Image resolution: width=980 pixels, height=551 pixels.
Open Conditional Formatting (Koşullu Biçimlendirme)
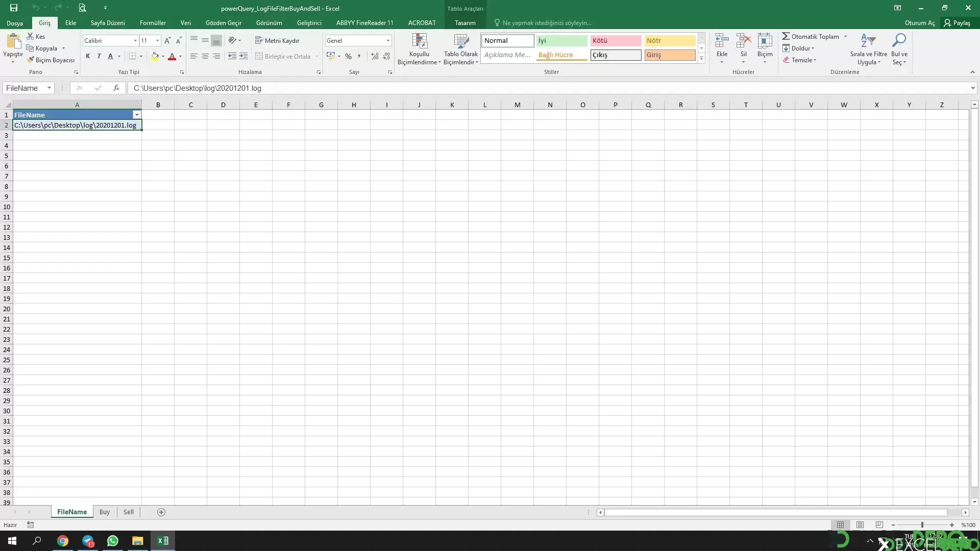coord(419,49)
